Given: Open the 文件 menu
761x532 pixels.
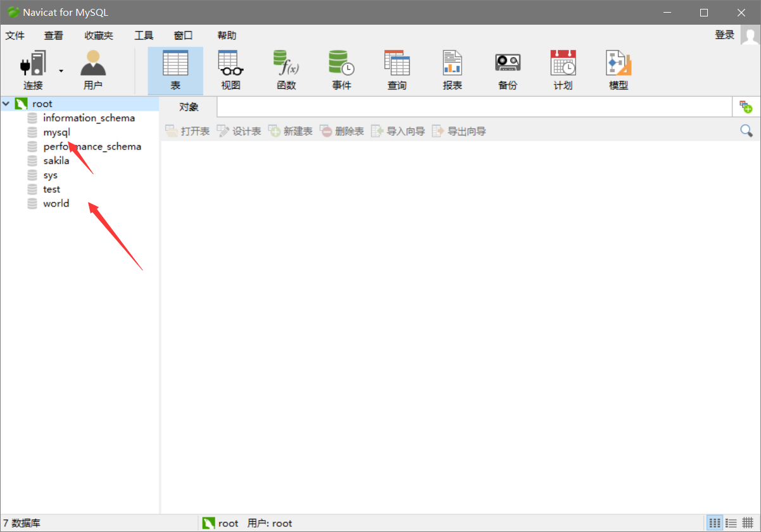Looking at the screenshot, I should point(15,35).
